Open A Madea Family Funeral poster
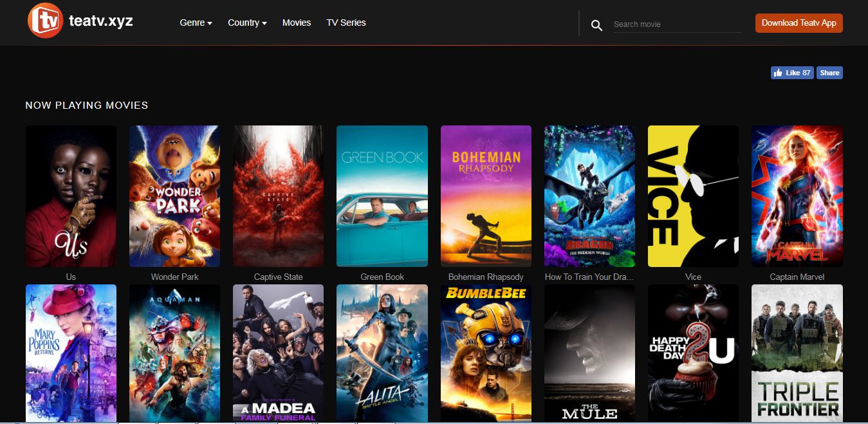The height and width of the screenshot is (424, 868). coord(278,353)
